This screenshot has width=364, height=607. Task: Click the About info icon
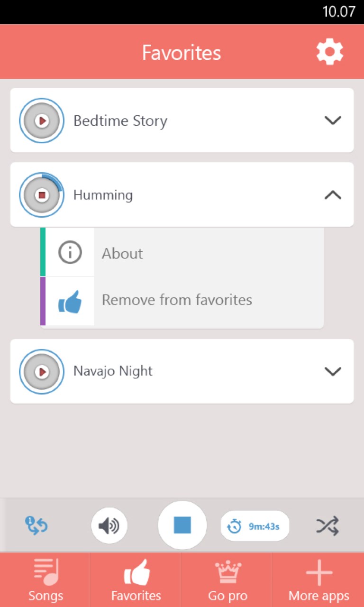coord(70,253)
